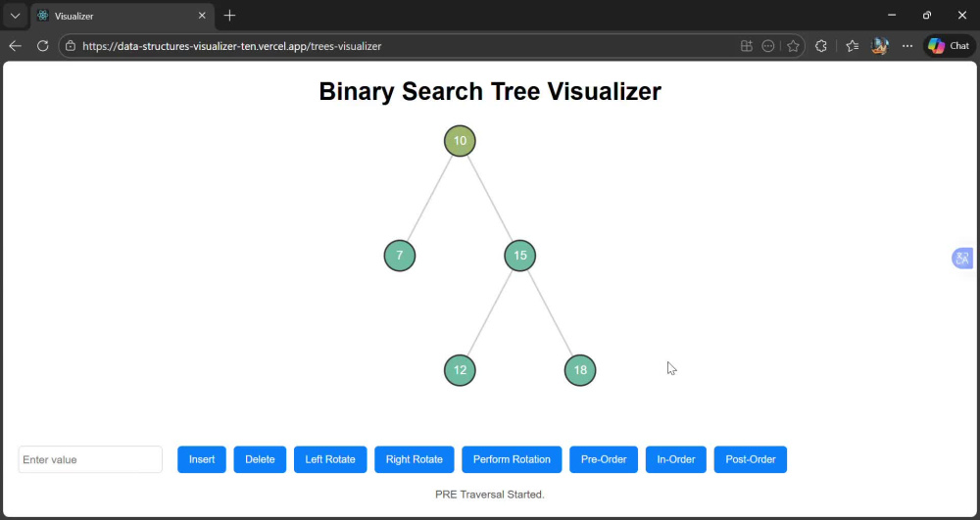Image resolution: width=980 pixels, height=520 pixels.
Task: Start In-Order traversal
Action: 676,459
